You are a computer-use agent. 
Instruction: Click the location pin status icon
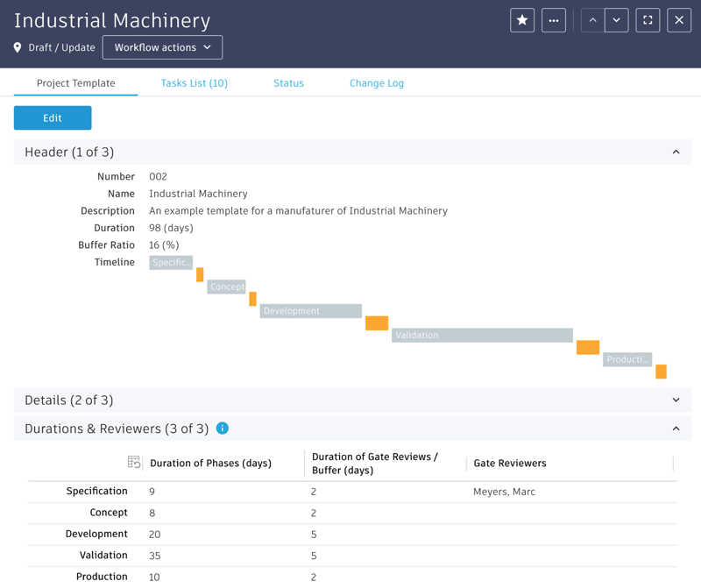point(18,47)
